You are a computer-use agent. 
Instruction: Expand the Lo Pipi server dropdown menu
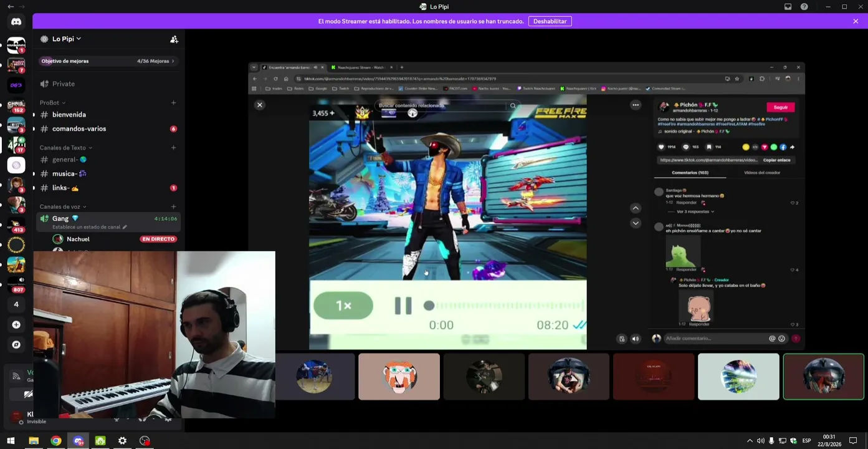click(67, 39)
